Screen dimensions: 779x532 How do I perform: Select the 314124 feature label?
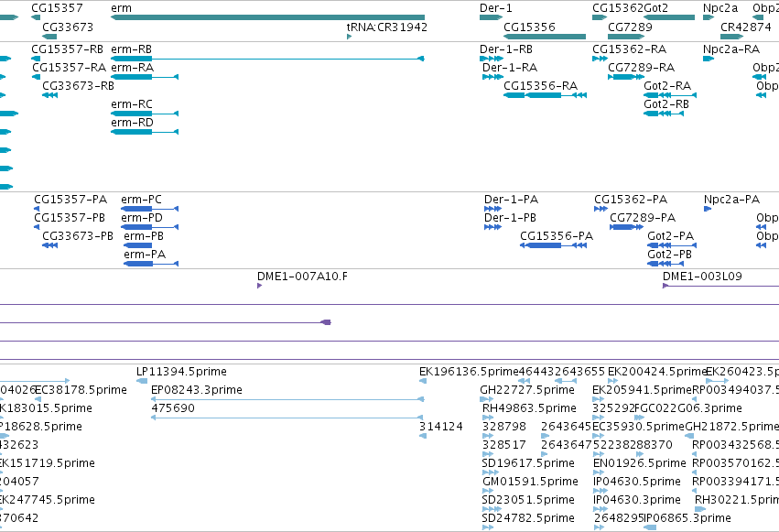pyautogui.click(x=440, y=428)
